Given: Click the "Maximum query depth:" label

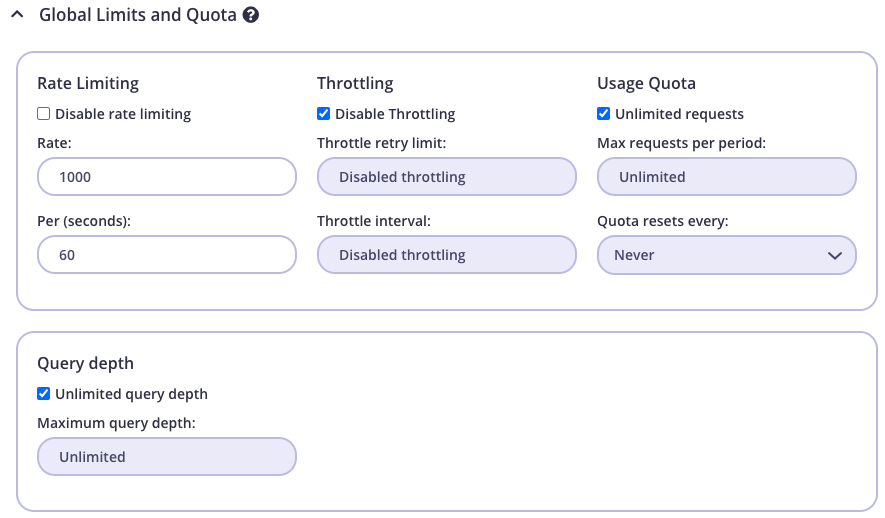Looking at the screenshot, I should click(116, 423).
